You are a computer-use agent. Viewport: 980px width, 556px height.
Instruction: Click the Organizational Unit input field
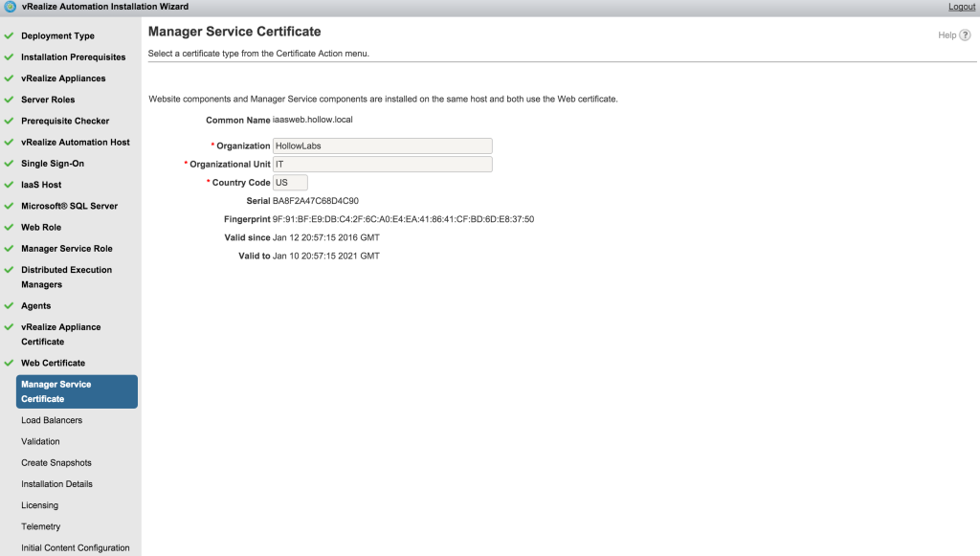point(382,165)
